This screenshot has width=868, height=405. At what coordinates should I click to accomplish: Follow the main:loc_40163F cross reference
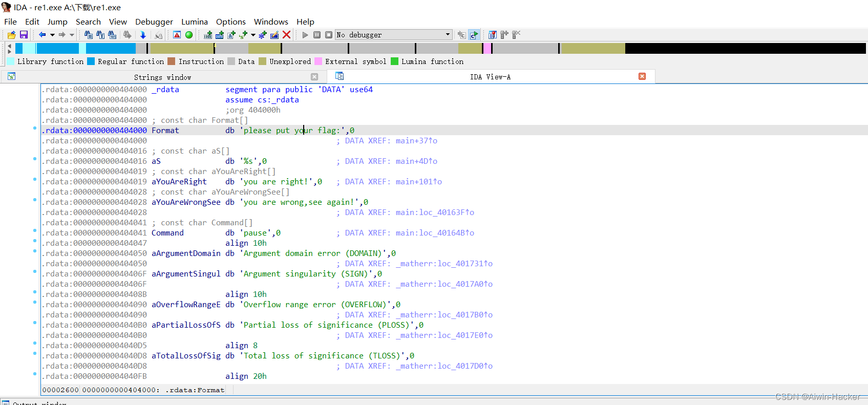(435, 212)
